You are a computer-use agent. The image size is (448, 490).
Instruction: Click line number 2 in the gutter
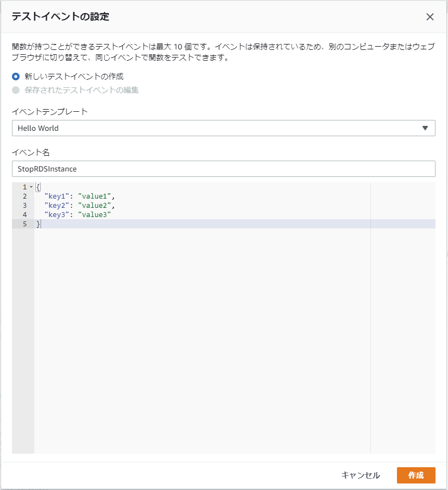click(24, 196)
